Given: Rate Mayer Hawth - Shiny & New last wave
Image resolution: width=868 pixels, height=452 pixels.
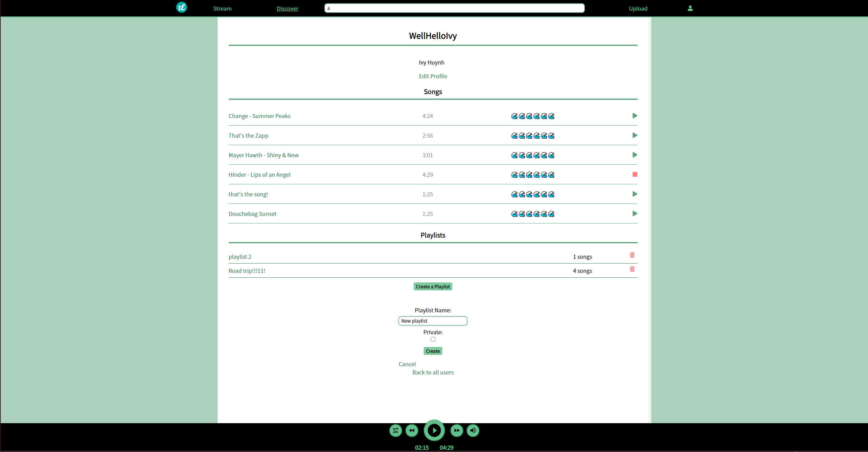Looking at the screenshot, I should point(551,155).
